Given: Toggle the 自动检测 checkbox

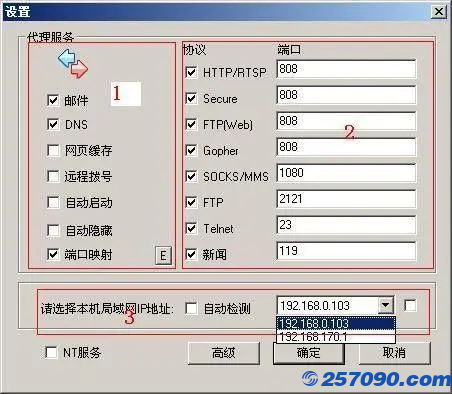Looking at the screenshot, I should pyautogui.click(x=191, y=308).
